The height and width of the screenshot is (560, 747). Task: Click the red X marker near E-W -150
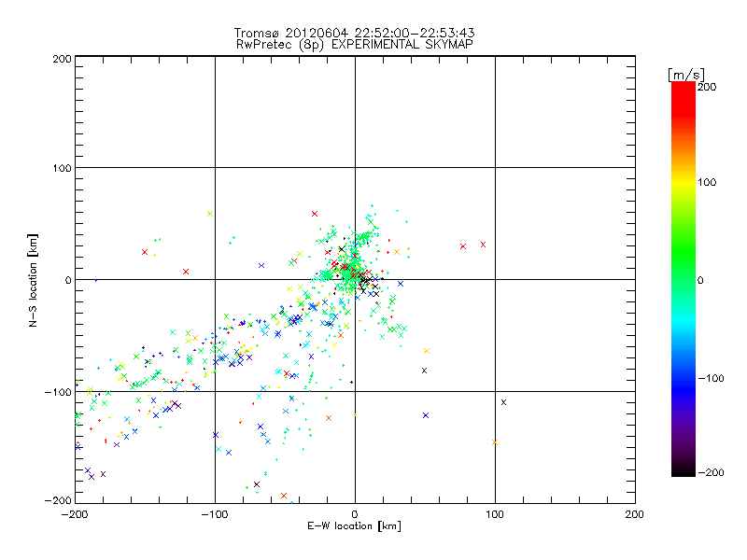[145, 252]
